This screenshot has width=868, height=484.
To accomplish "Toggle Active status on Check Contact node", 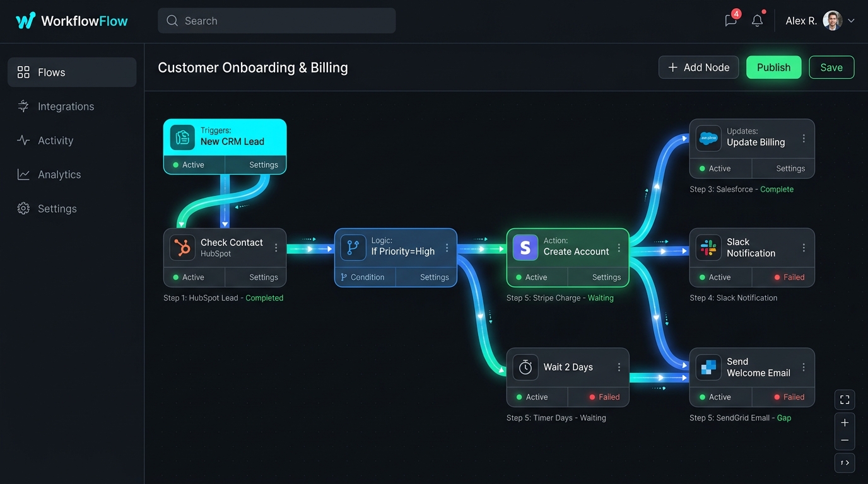I will pyautogui.click(x=189, y=277).
